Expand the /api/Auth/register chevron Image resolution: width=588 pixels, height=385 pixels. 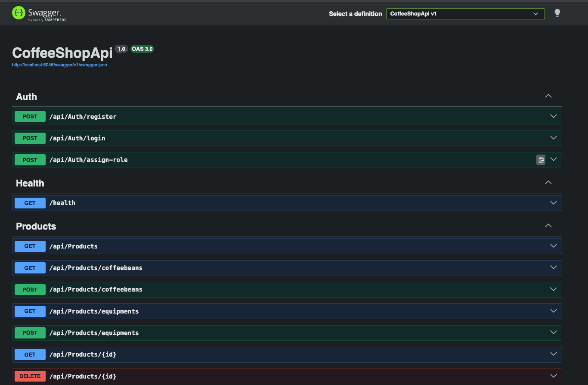(554, 116)
